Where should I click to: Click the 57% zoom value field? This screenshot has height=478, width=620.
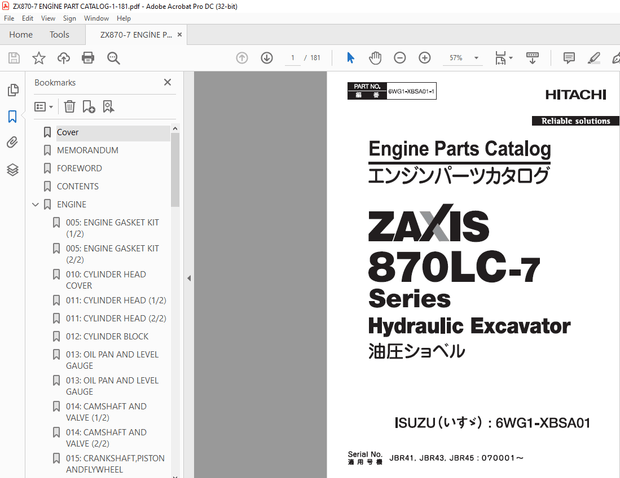pos(456,58)
